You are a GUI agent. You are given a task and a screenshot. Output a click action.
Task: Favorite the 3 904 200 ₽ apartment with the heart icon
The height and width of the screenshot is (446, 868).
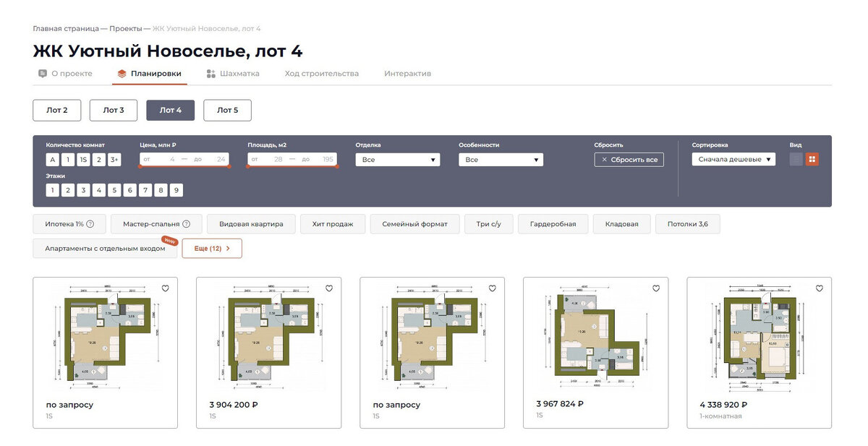329,288
